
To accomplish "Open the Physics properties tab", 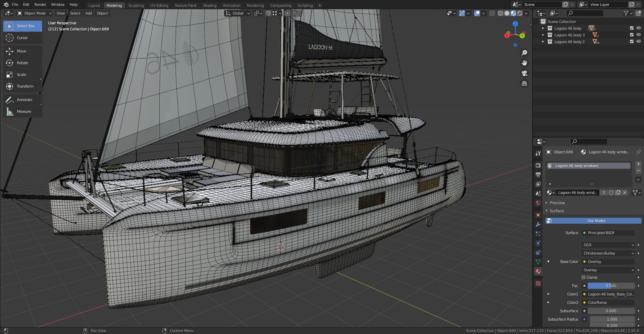I will click(538, 243).
